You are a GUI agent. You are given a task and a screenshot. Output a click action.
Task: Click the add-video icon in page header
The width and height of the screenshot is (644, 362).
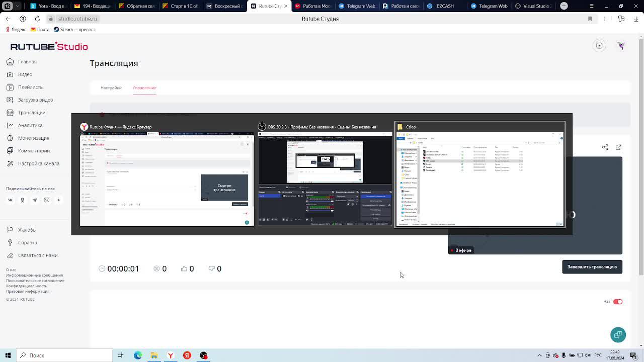[599, 46]
